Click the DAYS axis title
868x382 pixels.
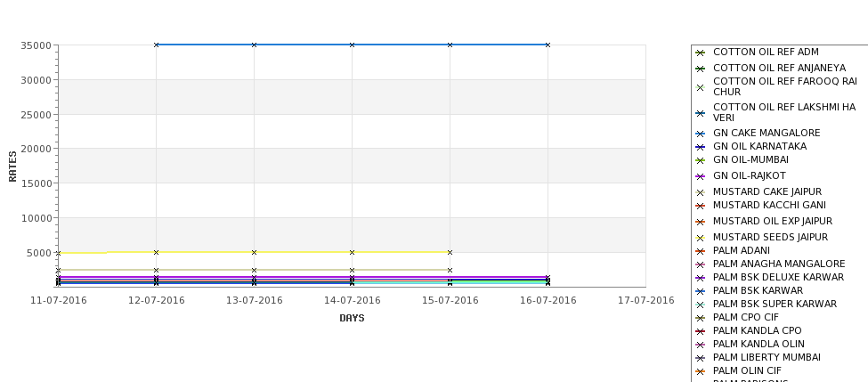[x=352, y=318]
